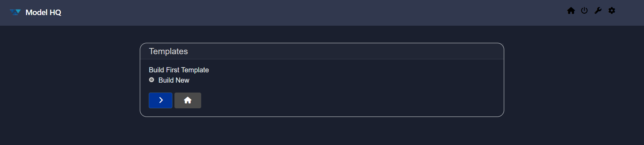Image resolution: width=644 pixels, height=145 pixels.
Task: Click the gray home button below Build New
Action: [x=187, y=100]
